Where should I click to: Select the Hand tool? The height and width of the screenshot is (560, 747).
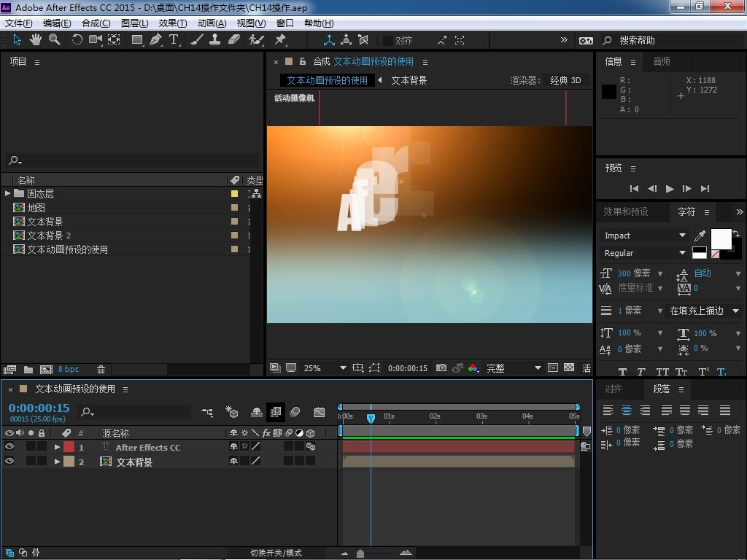click(x=35, y=40)
